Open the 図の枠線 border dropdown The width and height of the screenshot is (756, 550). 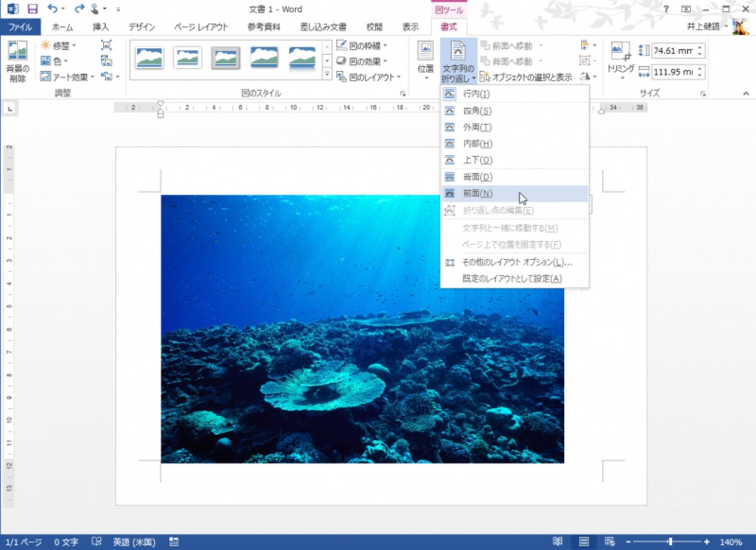coord(362,45)
